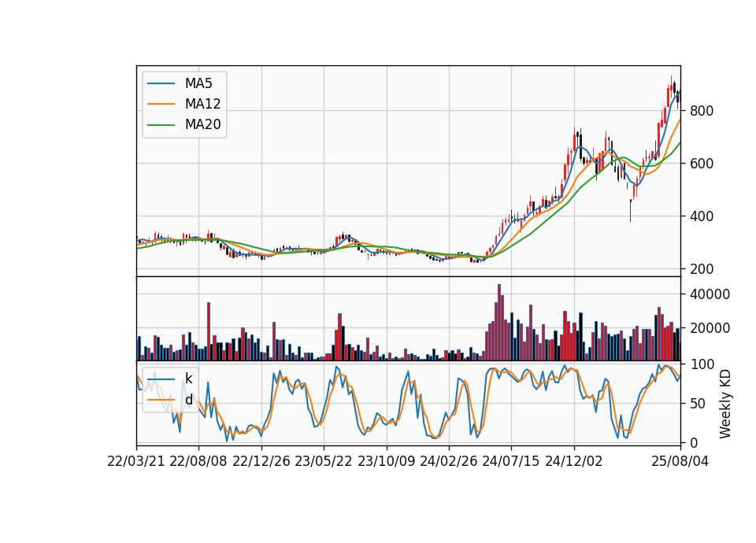Click the blue MA5 legend line sample
The image size is (756, 543).
pyautogui.click(x=161, y=83)
